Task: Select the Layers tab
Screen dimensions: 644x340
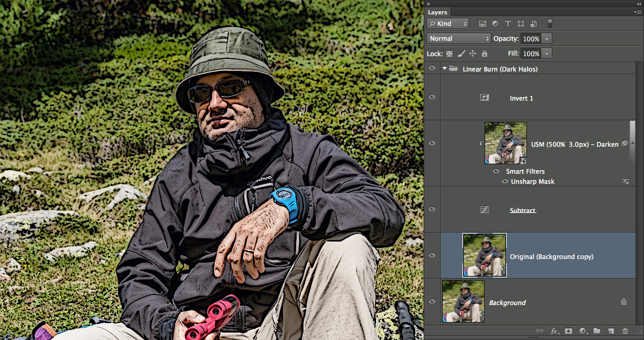Action: coord(437,12)
